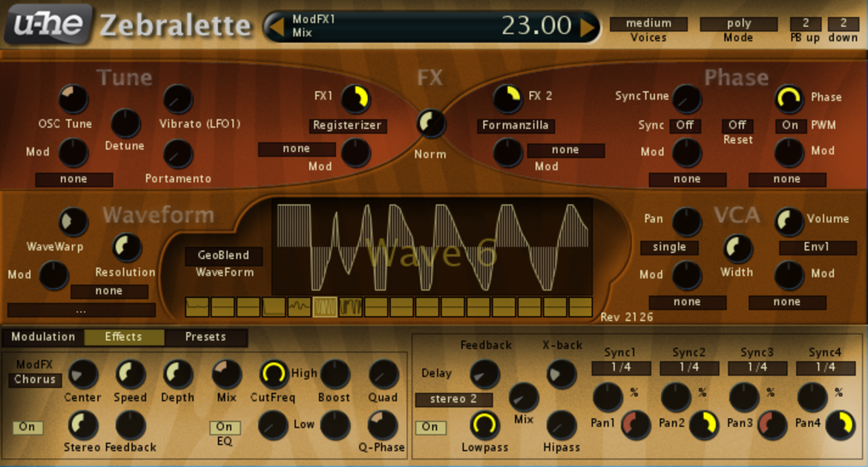The image size is (868, 467).
Task: Toggle the EQ On button
Action: (x=225, y=427)
